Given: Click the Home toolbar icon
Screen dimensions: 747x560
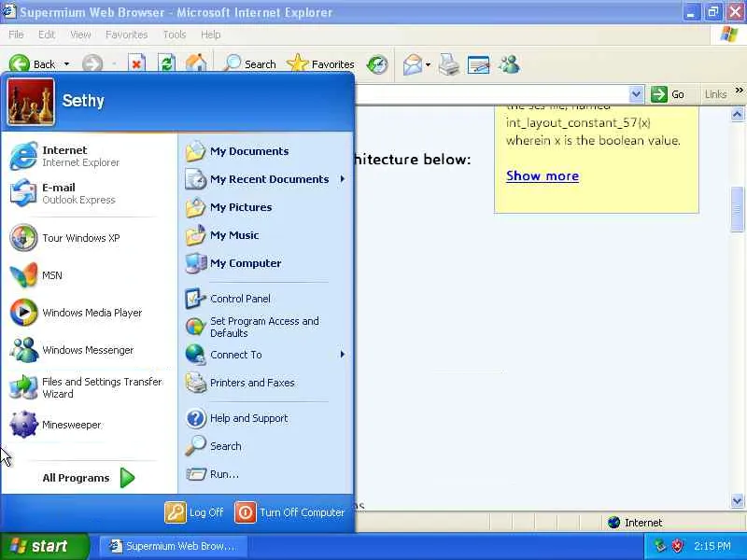Looking at the screenshot, I should tap(196, 64).
